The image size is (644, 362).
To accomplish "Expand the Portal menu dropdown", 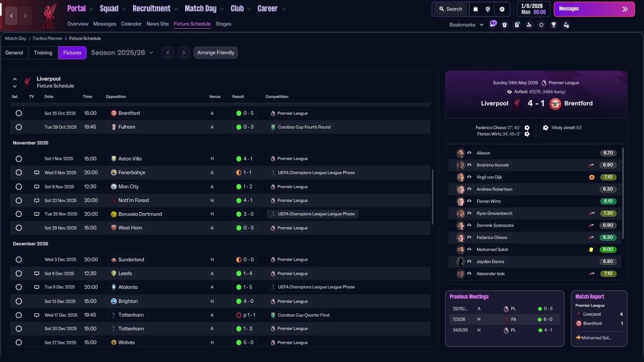I will click(x=91, y=9).
